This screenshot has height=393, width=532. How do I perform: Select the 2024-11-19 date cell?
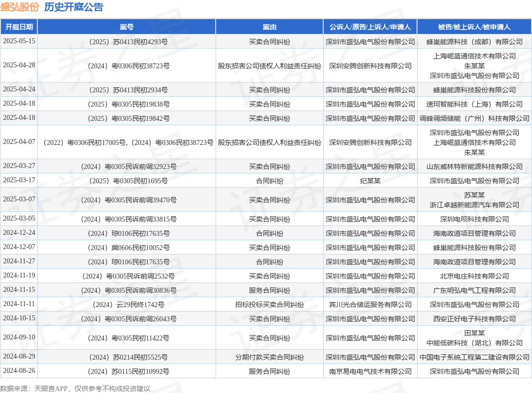point(19,276)
